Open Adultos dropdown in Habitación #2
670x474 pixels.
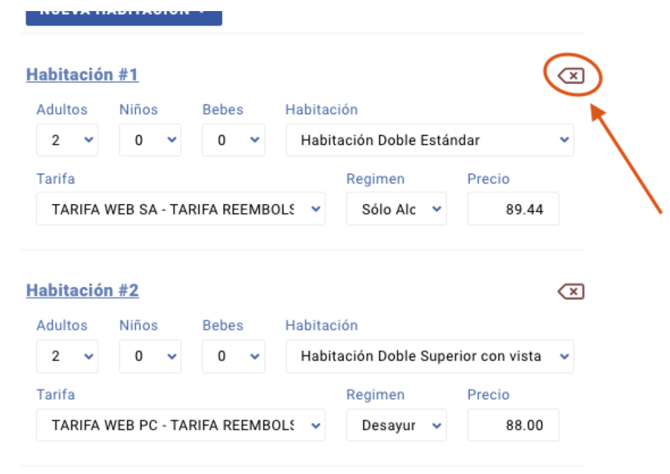(x=67, y=356)
